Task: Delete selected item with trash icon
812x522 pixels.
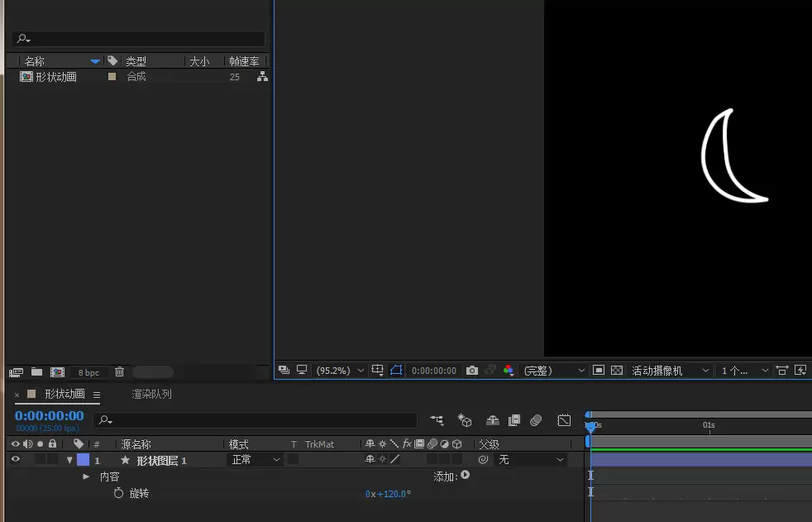Action: [x=120, y=371]
